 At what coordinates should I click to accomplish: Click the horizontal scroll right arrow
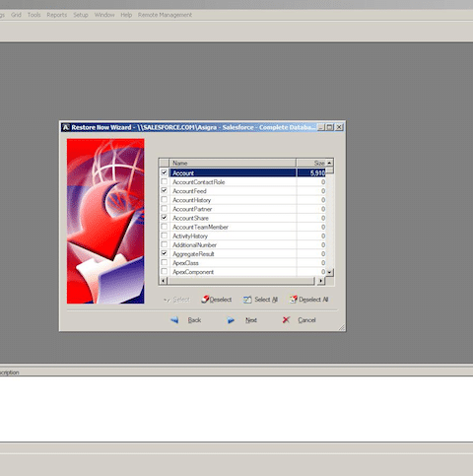tap(320, 281)
